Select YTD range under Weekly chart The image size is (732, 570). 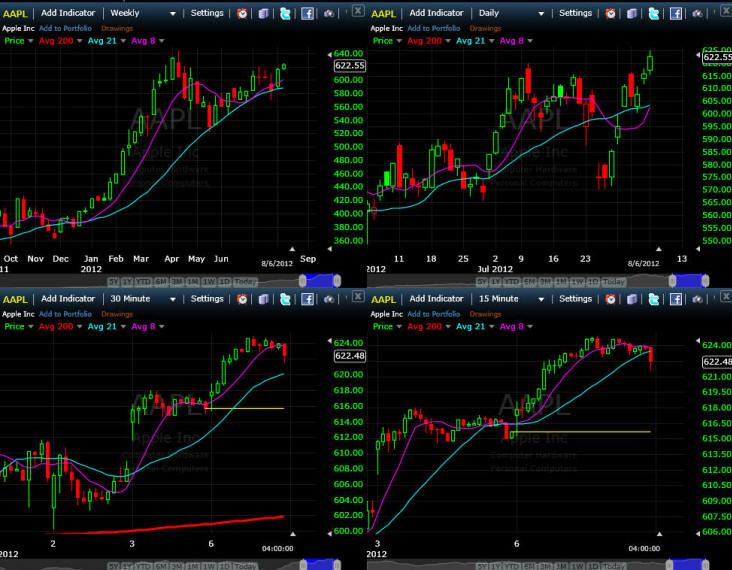(x=141, y=282)
